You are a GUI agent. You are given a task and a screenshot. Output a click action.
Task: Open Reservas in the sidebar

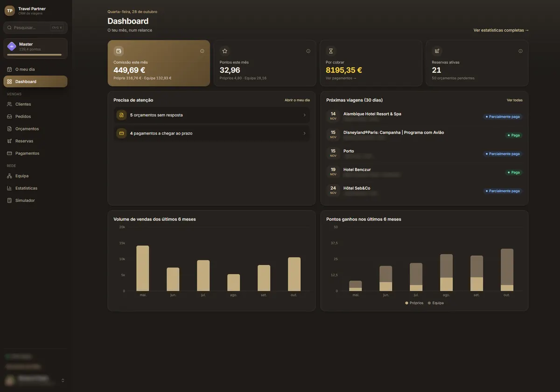click(35, 141)
